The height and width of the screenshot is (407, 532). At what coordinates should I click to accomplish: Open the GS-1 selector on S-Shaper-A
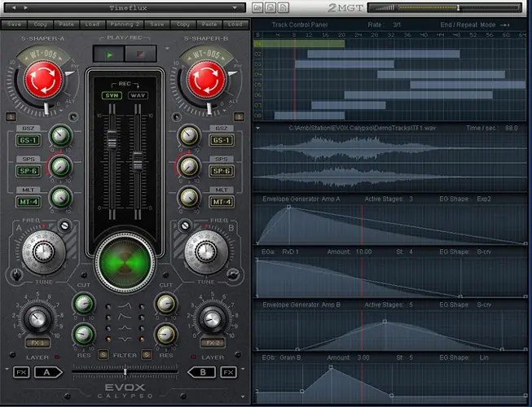click(29, 140)
